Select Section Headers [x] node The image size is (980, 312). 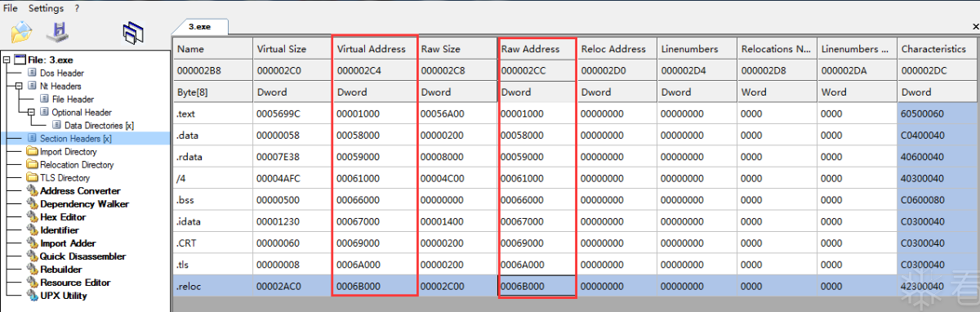[76, 138]
